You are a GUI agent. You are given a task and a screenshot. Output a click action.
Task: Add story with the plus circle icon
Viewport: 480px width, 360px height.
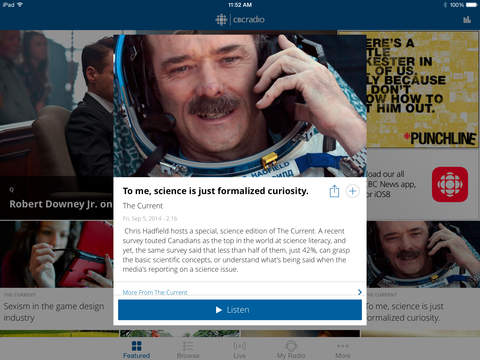(x=353, y=191)
